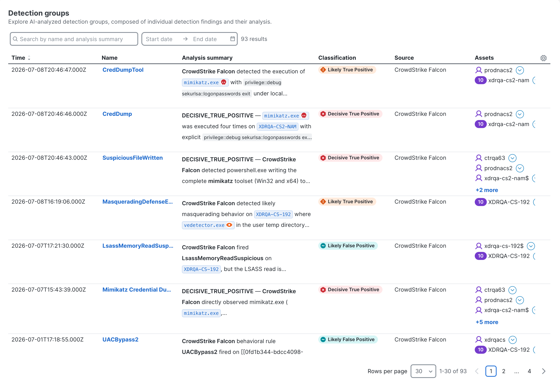This screenshot has height=392, width=560.
Task: Expand xdrqa-cs-192$ asset chevron
Action: coord(531,246)
